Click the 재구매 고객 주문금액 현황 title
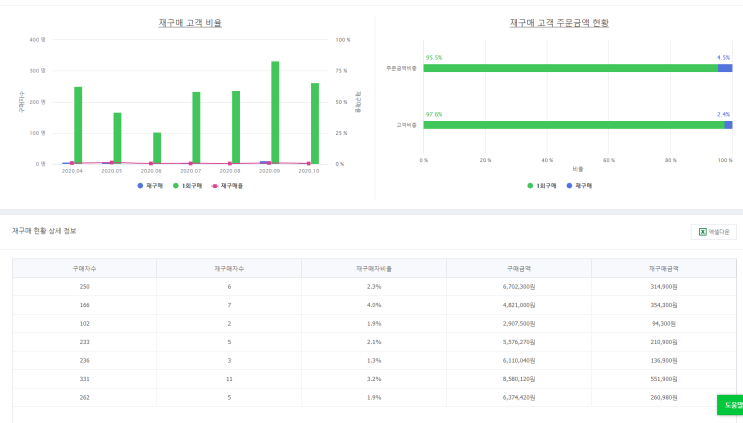Image resolution: width=743 pixels, height=423 pixels. pos(559,23)
